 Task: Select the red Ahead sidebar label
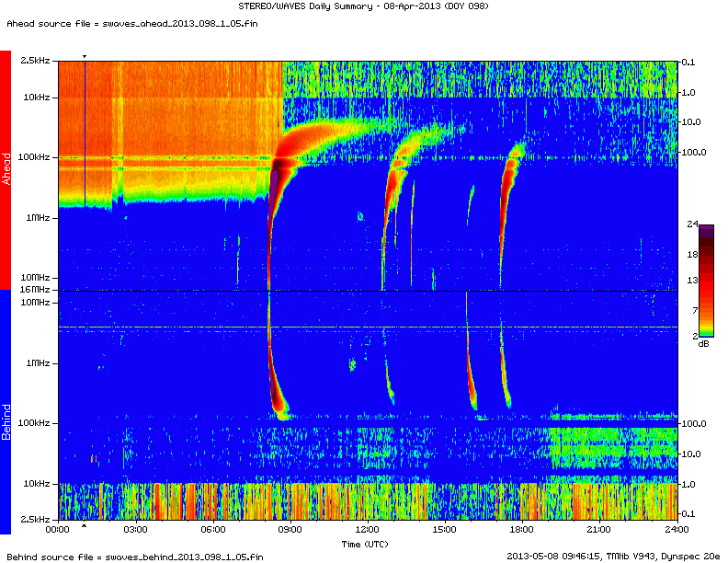[x=6, y=170]
